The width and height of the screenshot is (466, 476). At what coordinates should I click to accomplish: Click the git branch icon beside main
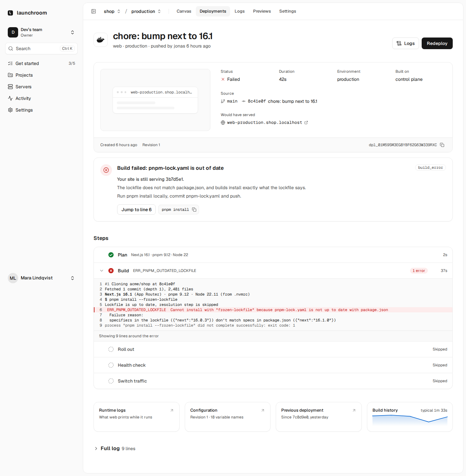click(x=223, y=101)
